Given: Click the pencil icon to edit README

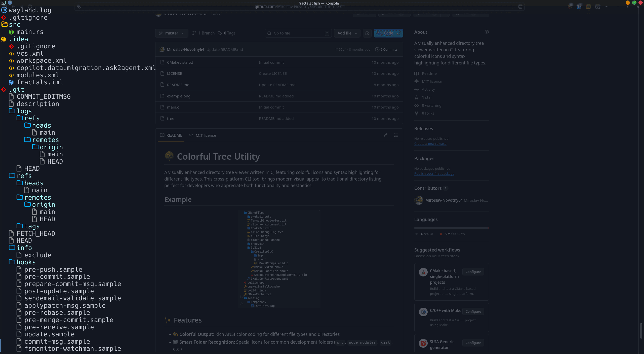Looking at the screenshot, I should 385,135.
